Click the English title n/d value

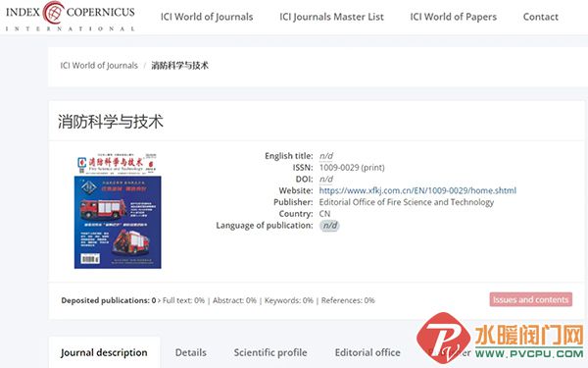326,156
